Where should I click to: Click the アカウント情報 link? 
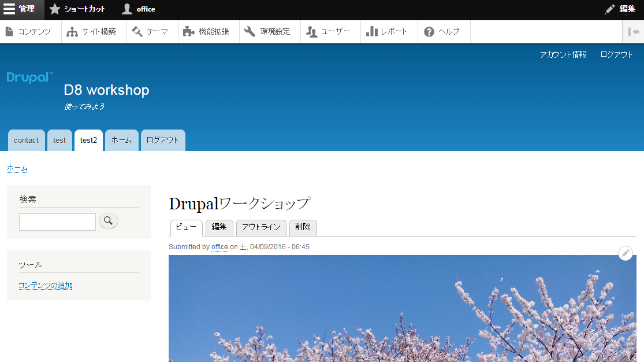click(563, 55)
